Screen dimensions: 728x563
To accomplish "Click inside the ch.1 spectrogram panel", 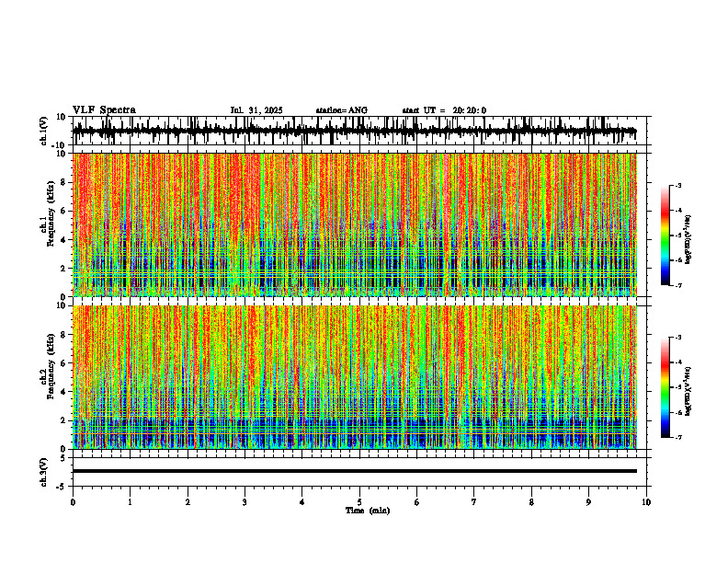I will (x=354, y=224).
